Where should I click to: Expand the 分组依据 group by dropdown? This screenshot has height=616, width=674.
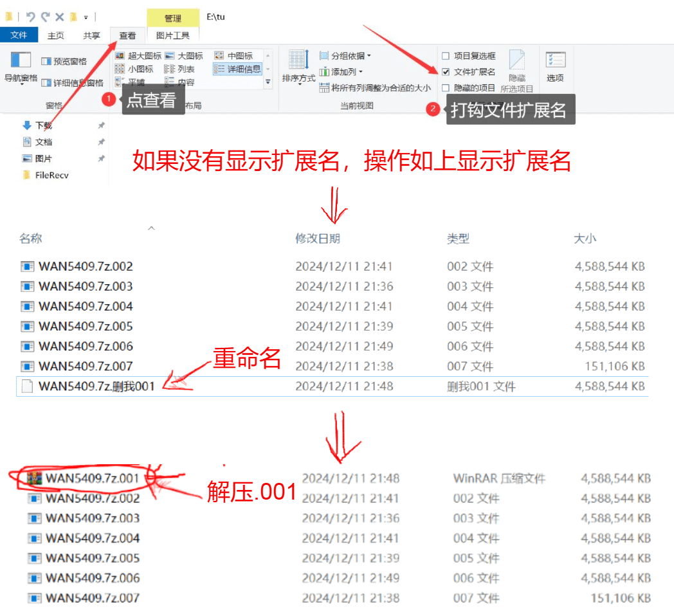(x=345, y=56)
